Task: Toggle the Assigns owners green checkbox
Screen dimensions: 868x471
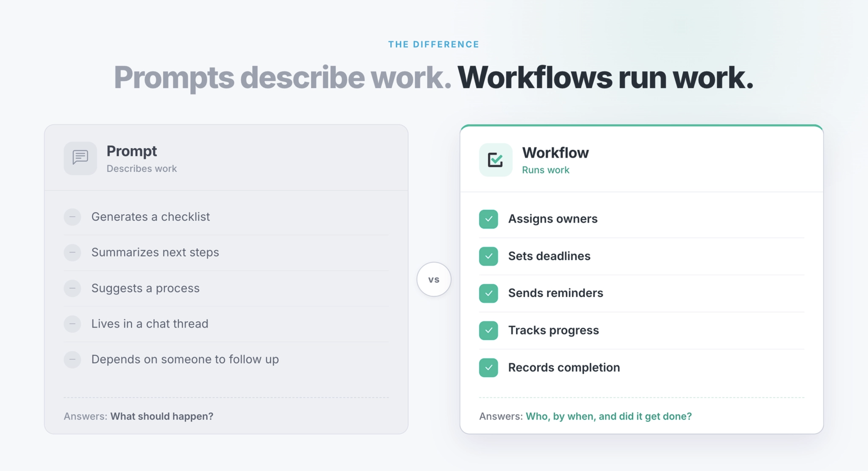Action: [489, 219]
